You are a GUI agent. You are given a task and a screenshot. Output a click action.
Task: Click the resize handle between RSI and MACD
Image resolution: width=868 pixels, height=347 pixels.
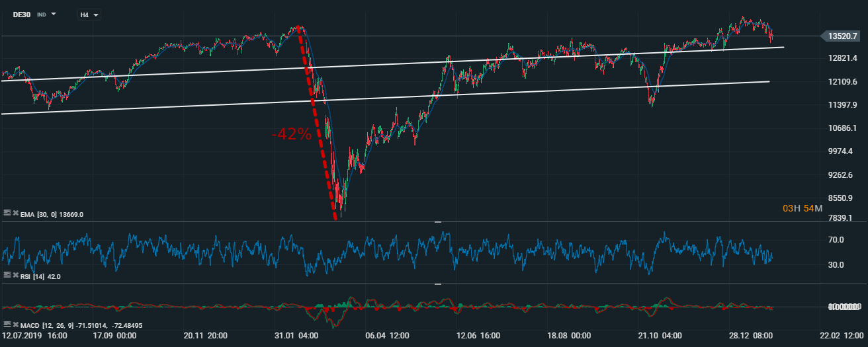[437, 284]
